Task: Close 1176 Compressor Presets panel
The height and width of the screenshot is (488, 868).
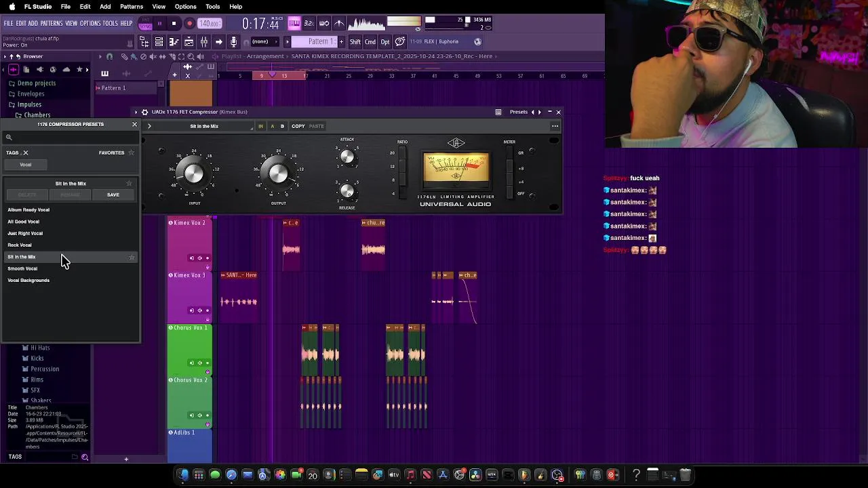Action: 134,125
